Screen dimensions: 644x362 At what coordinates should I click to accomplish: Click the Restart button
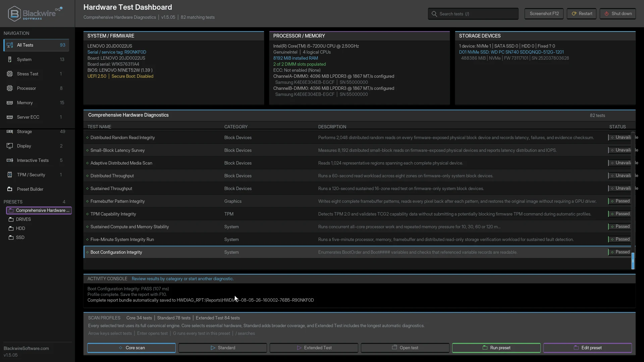coord(582,14)
